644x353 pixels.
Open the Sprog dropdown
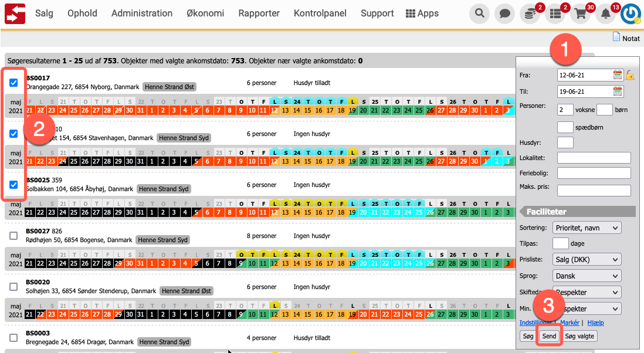[x=587, y=276]
